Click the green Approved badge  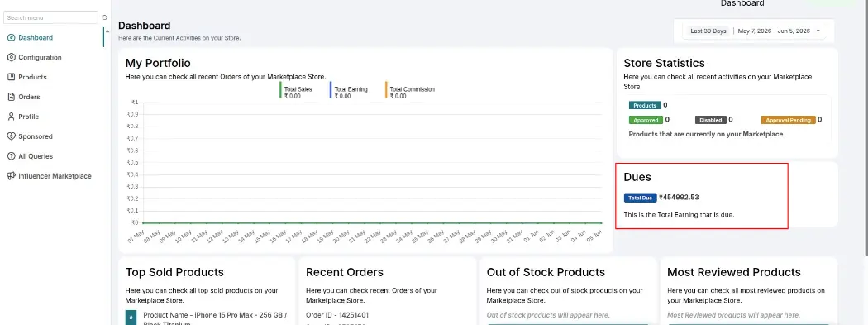click(x=646, y=120)
